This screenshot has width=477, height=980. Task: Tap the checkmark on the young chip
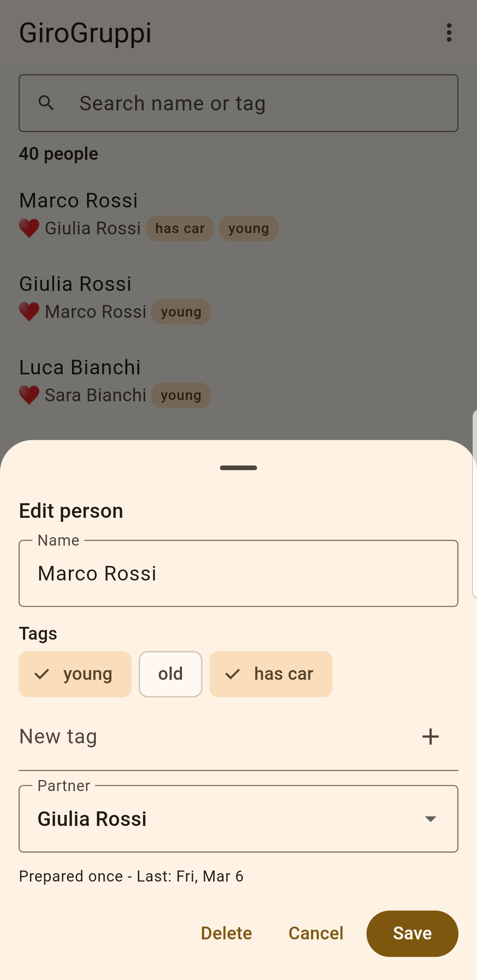coord(42,674)
